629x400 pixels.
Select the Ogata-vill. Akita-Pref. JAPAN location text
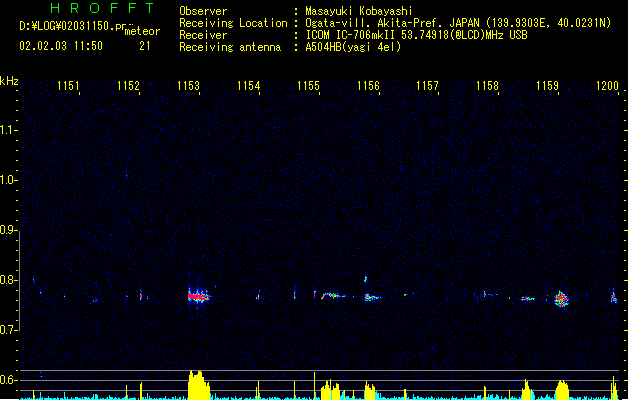[394, 23]
